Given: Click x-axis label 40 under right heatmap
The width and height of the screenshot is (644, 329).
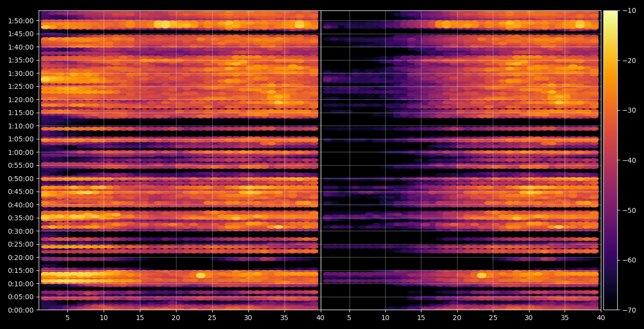Looking at the screenshot, I should (x=601, y=318).
